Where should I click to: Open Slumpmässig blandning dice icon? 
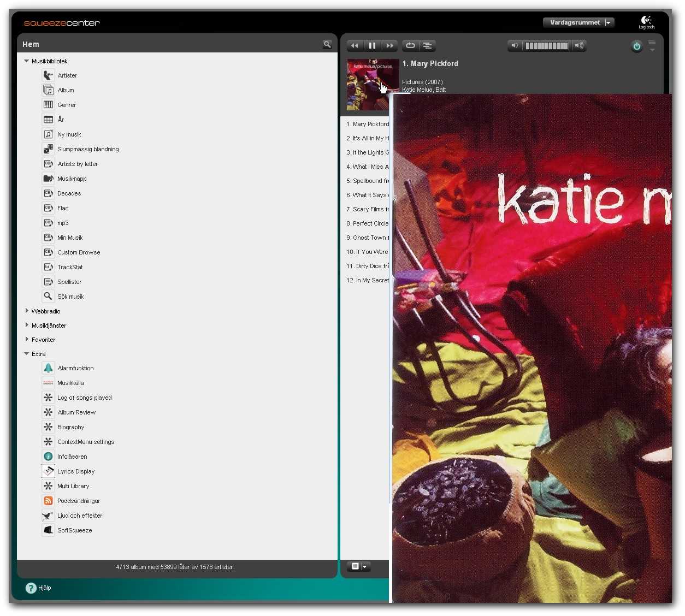pos(48,149)
